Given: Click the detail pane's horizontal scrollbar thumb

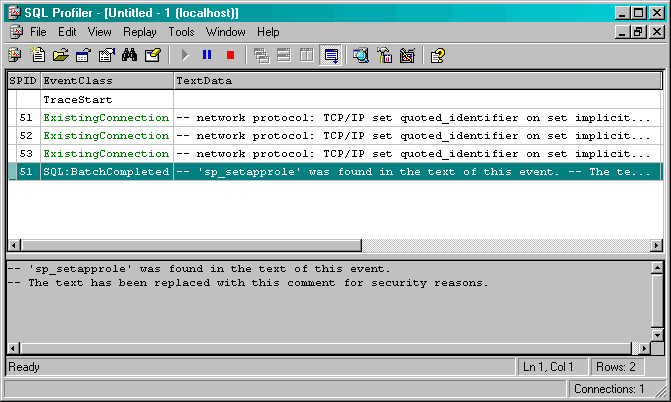Looking at the screenshot, I should 327,348.
